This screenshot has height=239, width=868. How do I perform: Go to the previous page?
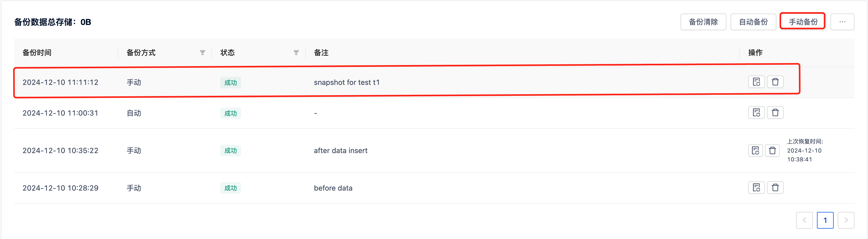pyautogui.click(x=805, y=220)
